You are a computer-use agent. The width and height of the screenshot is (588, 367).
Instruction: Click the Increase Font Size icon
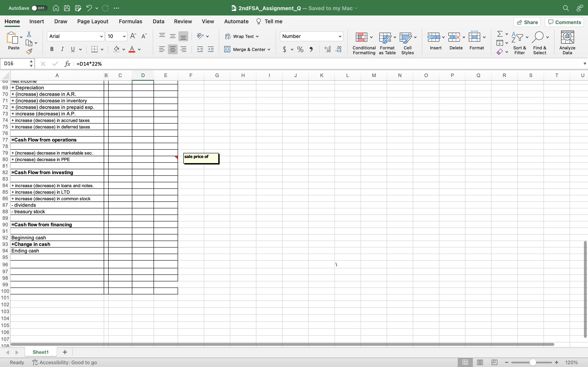(x=133, y=36)
